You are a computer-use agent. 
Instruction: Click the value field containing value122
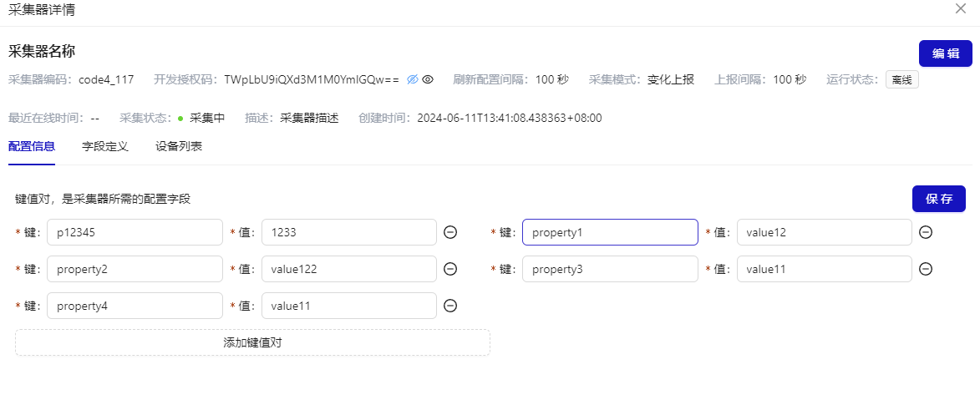[x=348, y=269]
